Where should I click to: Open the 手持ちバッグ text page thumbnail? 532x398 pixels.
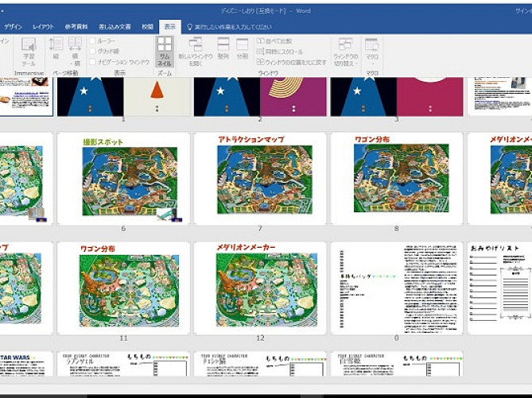point(397,288)
